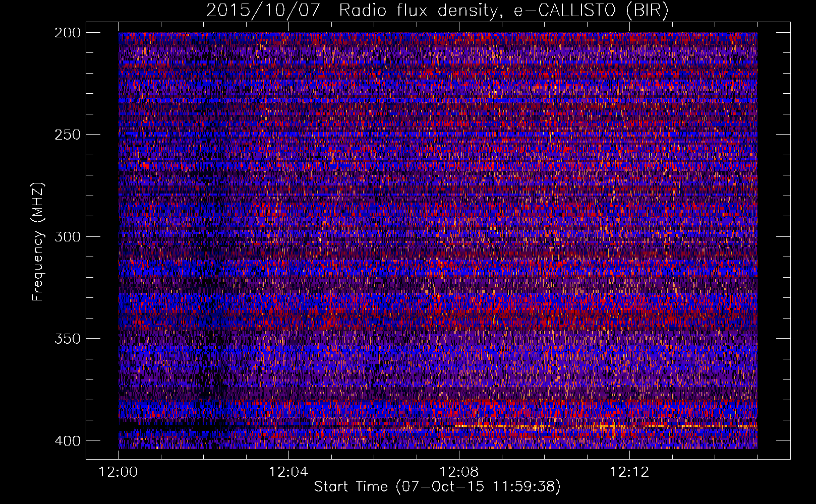Click the 'Start Time (07-Oct-15 11:59:38)' label
Image resolution: width=816 pixels, height=504 pixels.
click(x=437, y=487)
